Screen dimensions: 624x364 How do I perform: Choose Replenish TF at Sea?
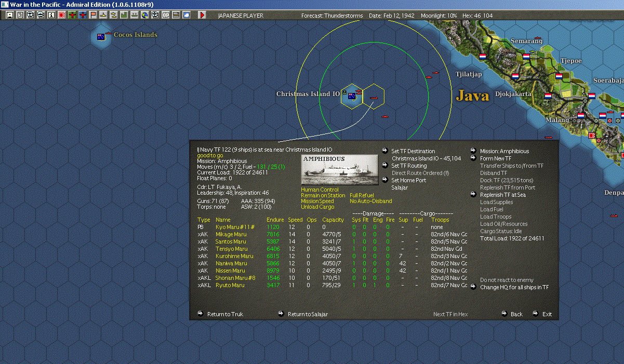tap(502, 195)
